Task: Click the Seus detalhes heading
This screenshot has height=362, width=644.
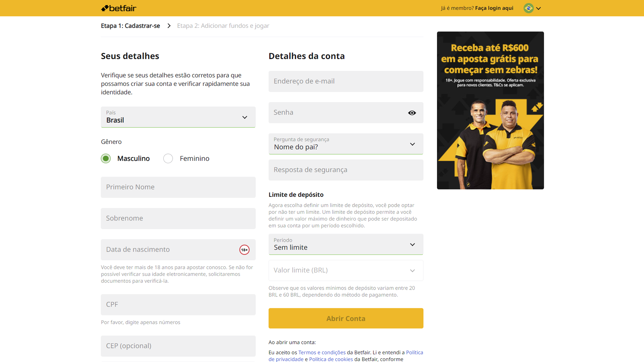Action: [130, 56]
